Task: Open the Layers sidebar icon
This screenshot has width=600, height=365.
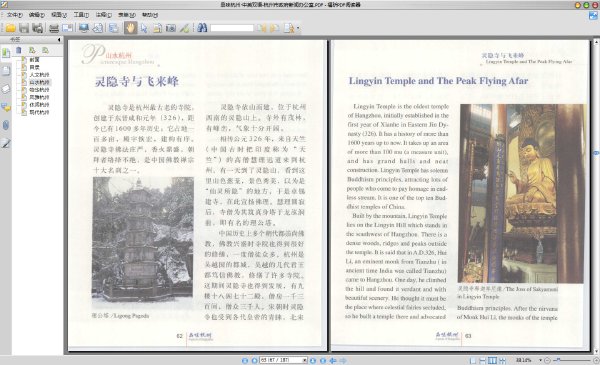Action: (6, 89)
